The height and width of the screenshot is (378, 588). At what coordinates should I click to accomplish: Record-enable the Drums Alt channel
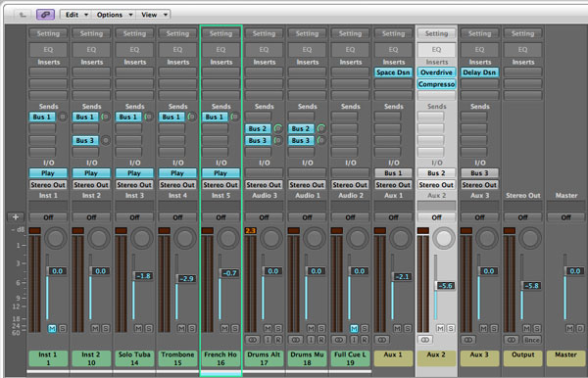(x=278, y=340)
